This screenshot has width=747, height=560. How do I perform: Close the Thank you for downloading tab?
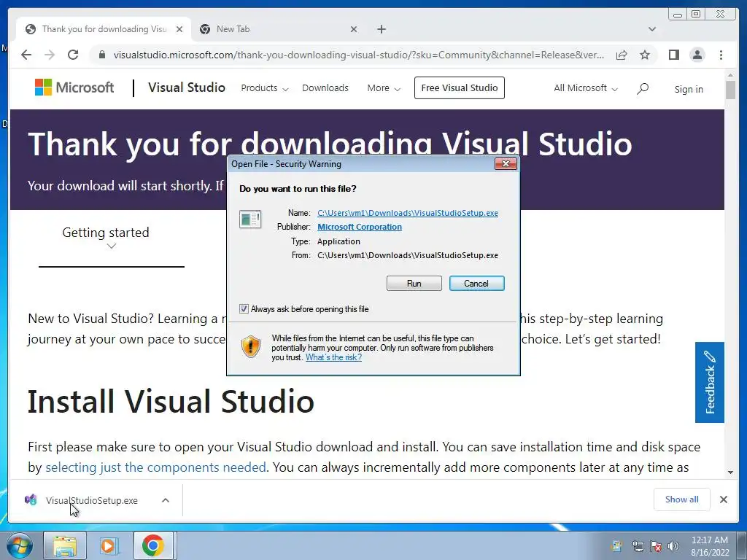(179, 29)
